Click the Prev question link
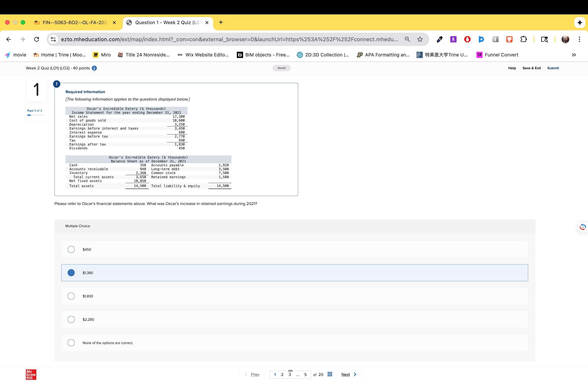588x382 pixels. [x=252, y=374]
